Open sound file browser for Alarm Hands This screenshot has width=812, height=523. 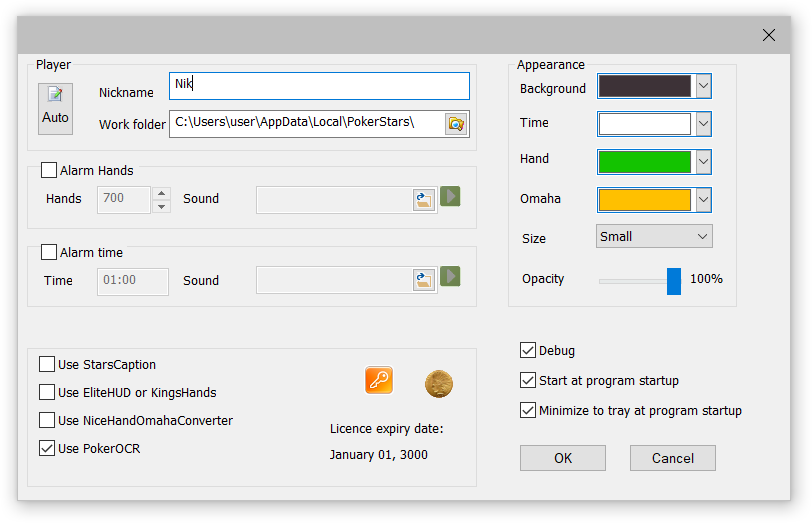[x=424, y=199]
